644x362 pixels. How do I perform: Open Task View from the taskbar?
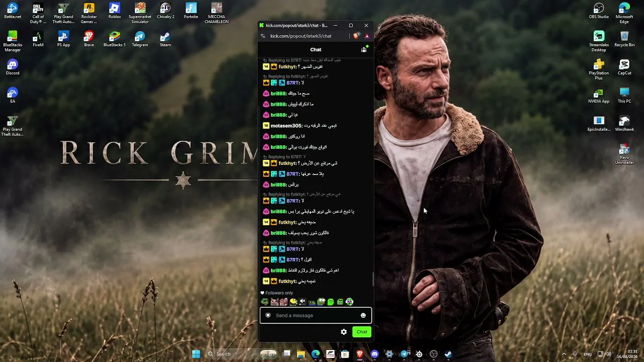tap(286, 354)
